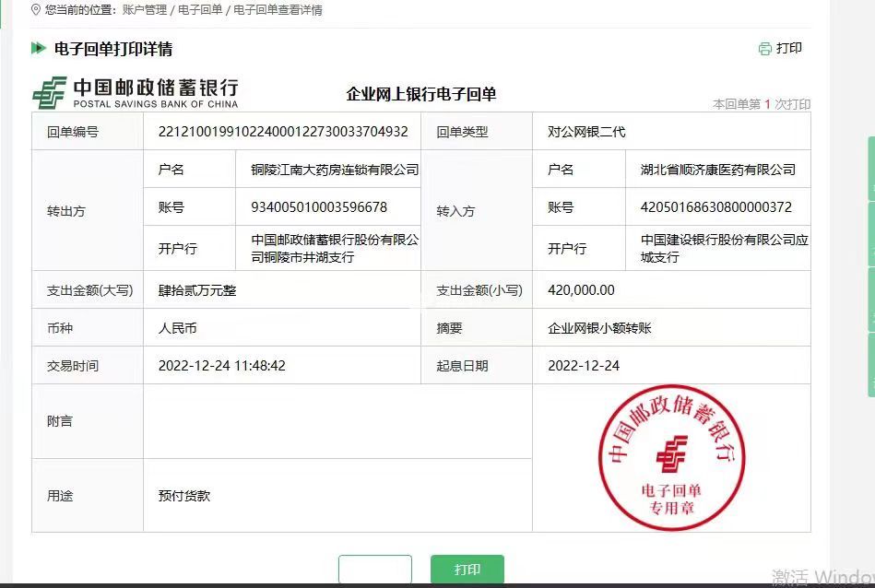875x588 pixels.
Task: Select the 起息日期 value 2022-12-24
Action: pyautogui.click(x=584, y=365)
